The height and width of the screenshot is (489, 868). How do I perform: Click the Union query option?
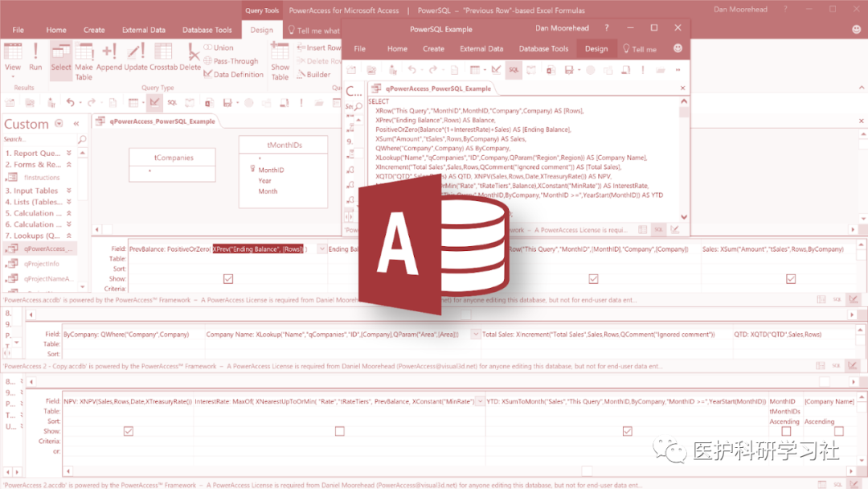tap(219, 47)
